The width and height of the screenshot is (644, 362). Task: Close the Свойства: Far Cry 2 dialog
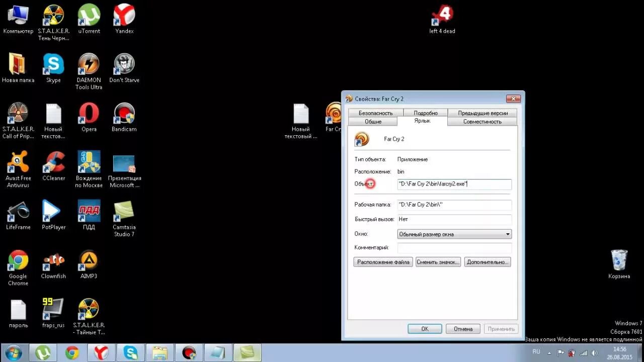[x=513, y=99]
